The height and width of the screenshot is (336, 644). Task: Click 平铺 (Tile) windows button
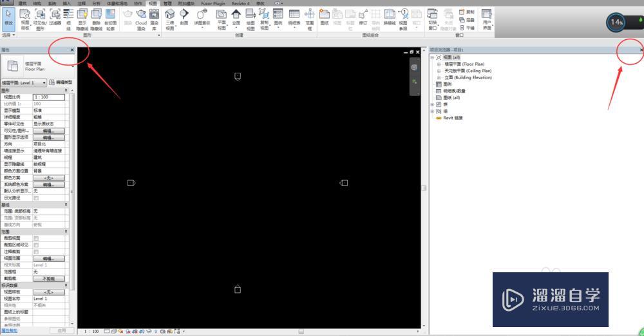(x=466, y=28)
